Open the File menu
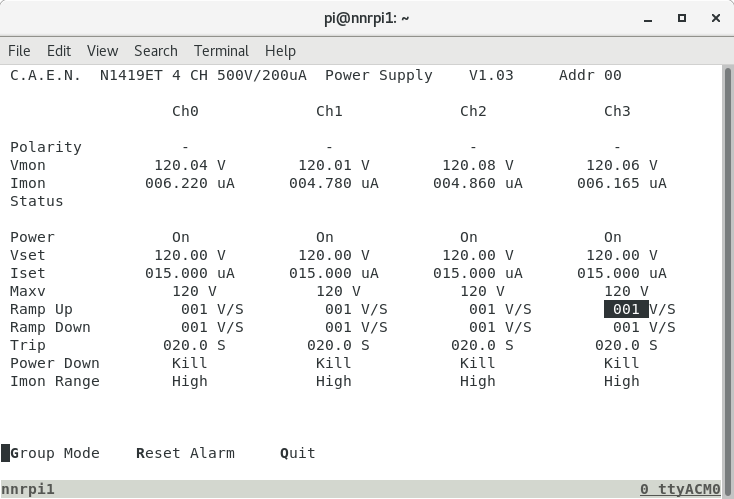Image resolution: width=734 pixels, height=499 pixels. coord(19,51)
